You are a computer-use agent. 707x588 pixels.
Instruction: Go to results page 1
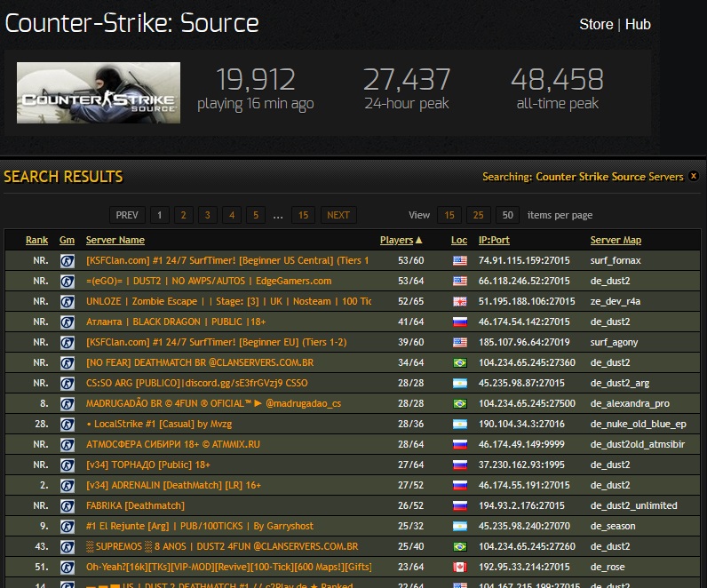pos(160,215)
